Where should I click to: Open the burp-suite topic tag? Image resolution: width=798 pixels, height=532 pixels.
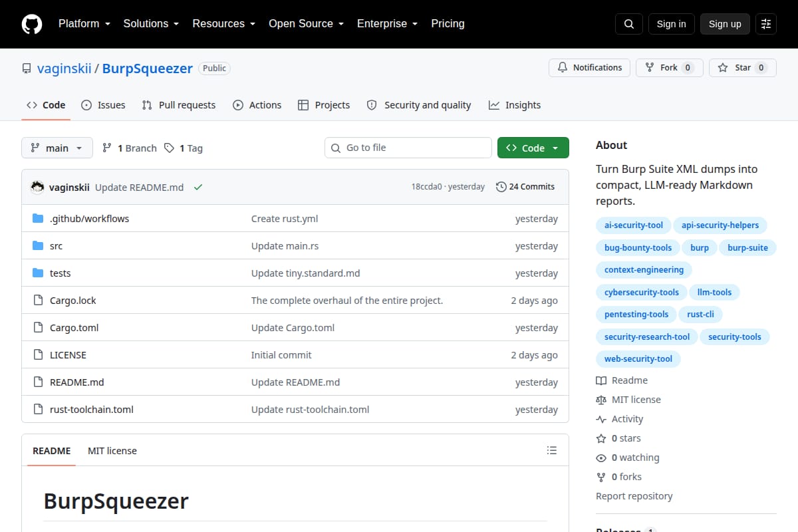[x=747, y=247]
